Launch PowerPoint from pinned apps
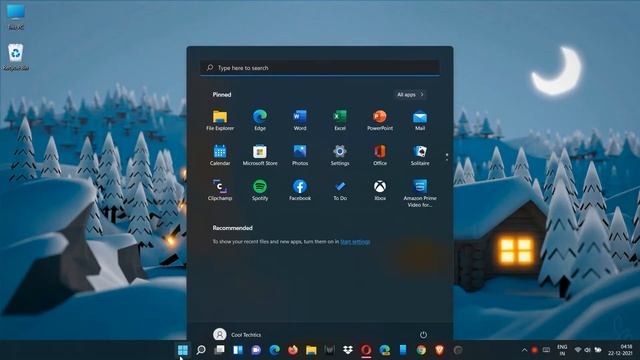 [380, 120]
